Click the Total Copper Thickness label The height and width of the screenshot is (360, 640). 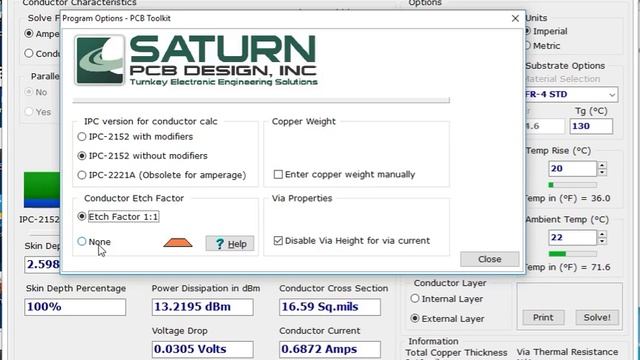456,353
